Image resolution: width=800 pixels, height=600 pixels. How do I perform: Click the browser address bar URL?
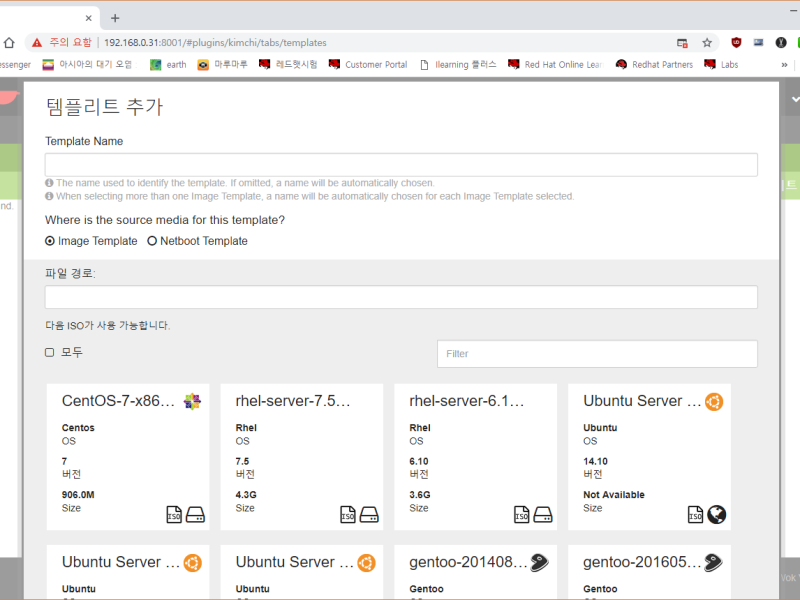(215, 43)
